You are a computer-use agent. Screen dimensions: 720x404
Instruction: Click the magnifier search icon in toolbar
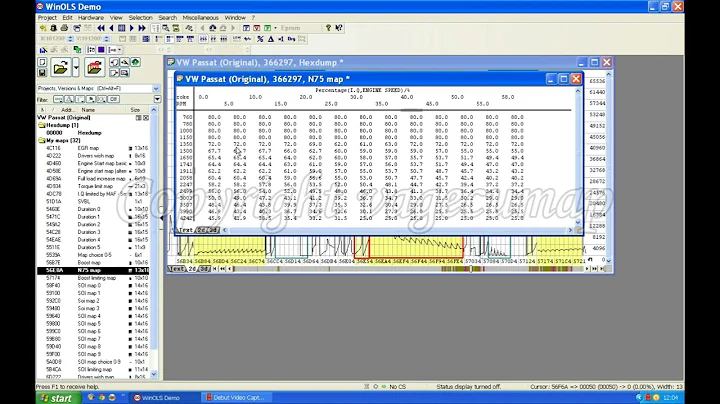(165, 28)
